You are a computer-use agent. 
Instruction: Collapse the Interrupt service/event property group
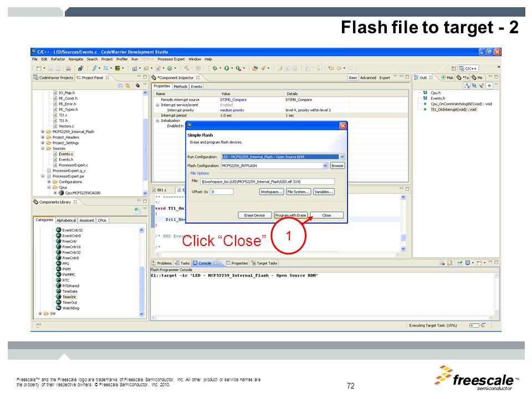pos(157,105)
